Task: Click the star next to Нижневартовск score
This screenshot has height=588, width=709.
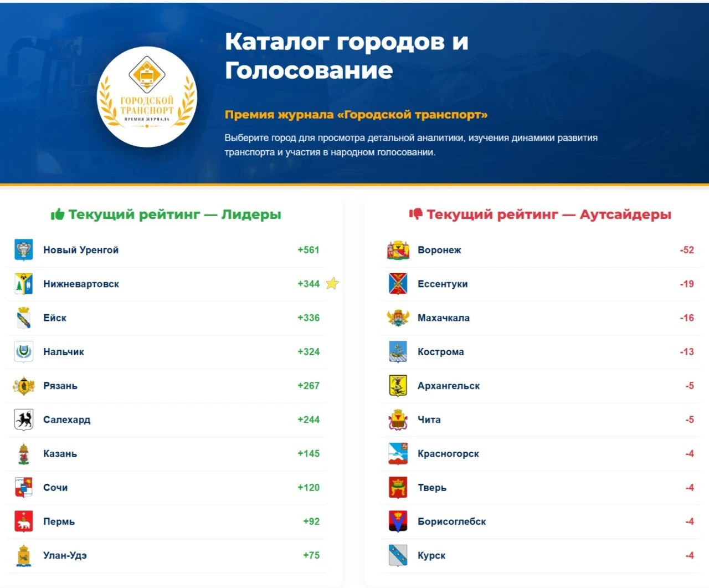Action: 332,284
